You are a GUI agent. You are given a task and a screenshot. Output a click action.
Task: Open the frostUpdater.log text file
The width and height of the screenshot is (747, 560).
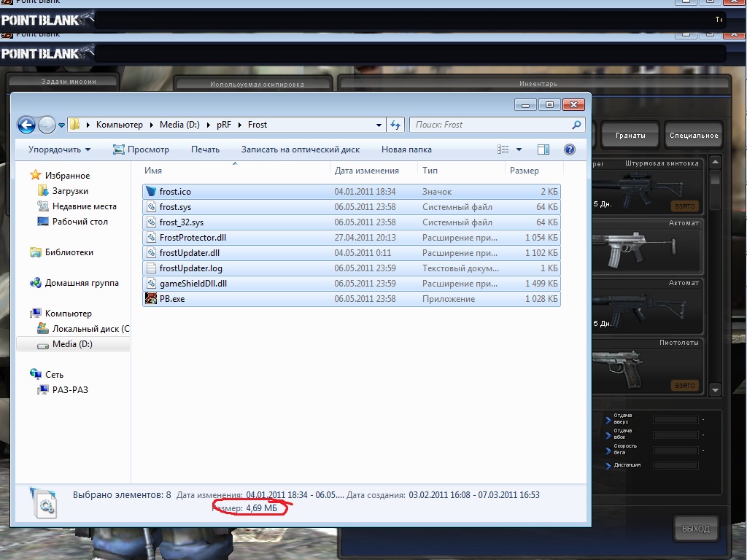click(x=190, y=268)
